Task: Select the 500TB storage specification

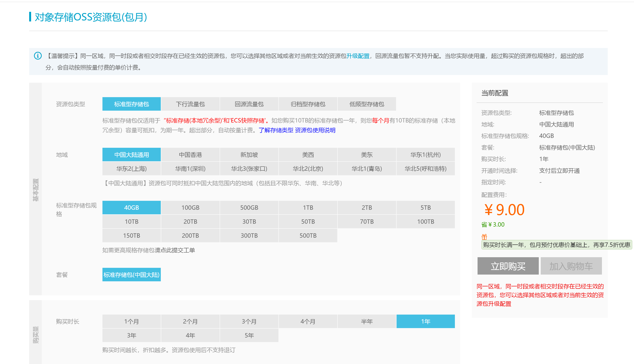Action: [308, 236]
